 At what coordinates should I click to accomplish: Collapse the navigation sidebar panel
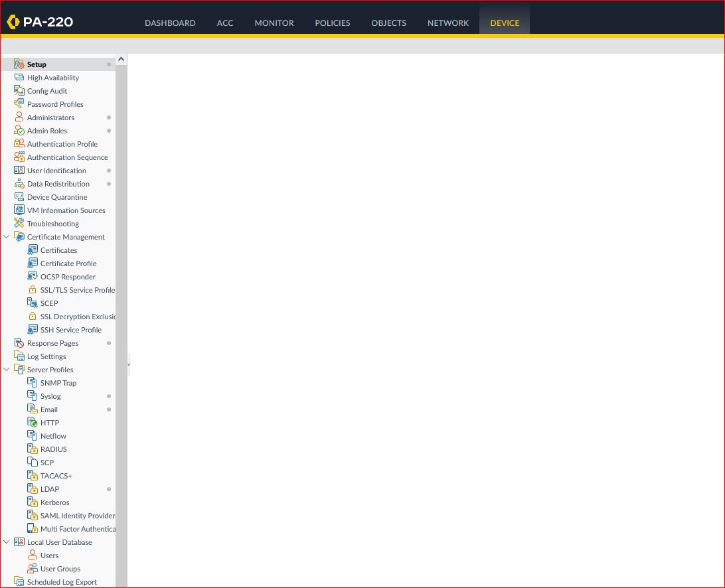[x=129, y=364]
